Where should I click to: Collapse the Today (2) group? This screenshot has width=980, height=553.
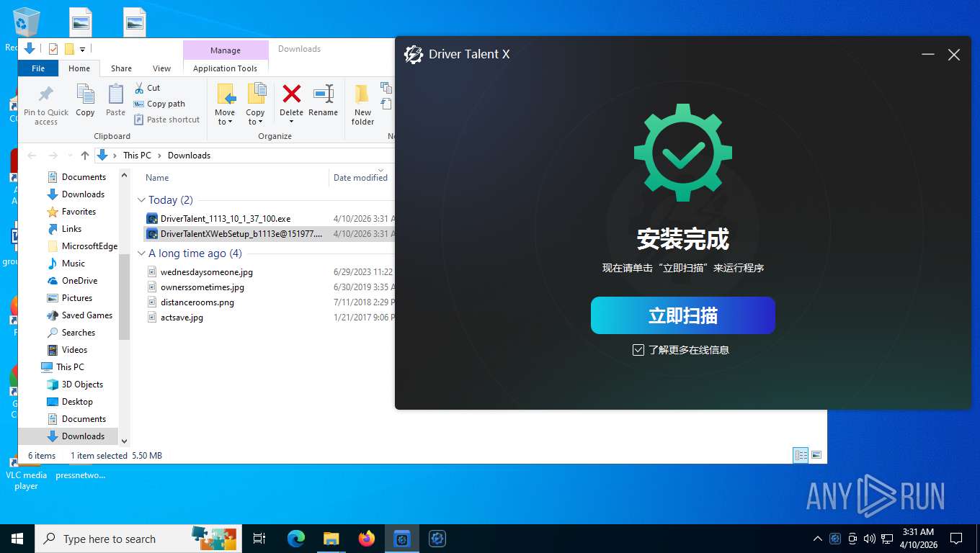tap(142, 200)
